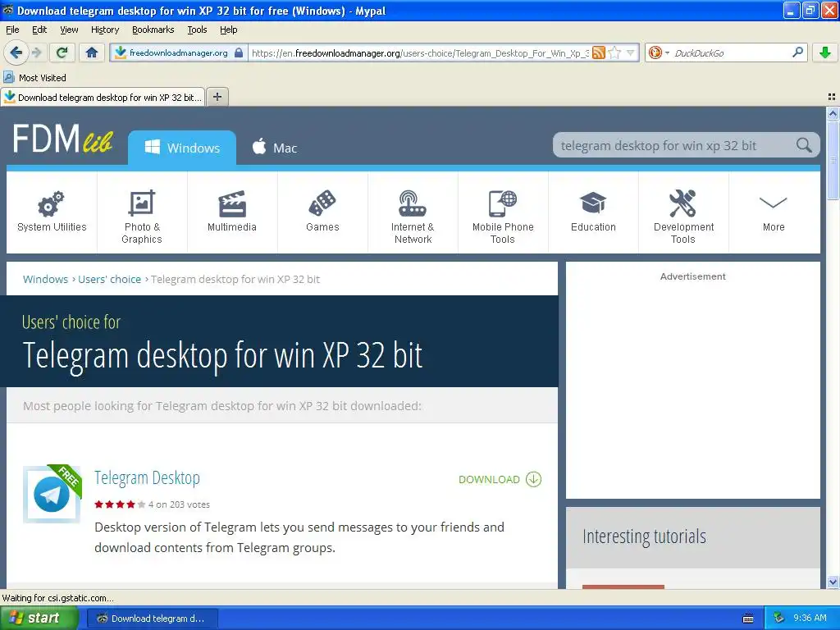
Task: Click the site lock security icon
Action: [239, 52]
